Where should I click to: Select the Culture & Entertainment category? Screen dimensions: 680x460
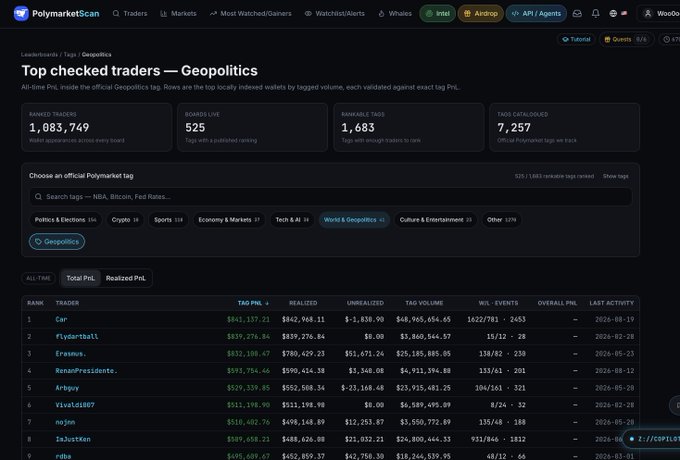435,220
